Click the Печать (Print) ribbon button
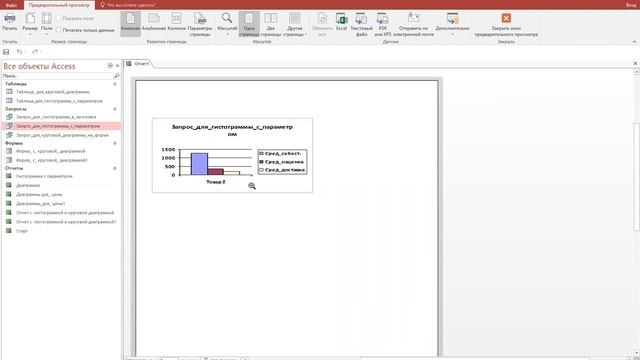640x360 pixels. click(x=9, y=22)
